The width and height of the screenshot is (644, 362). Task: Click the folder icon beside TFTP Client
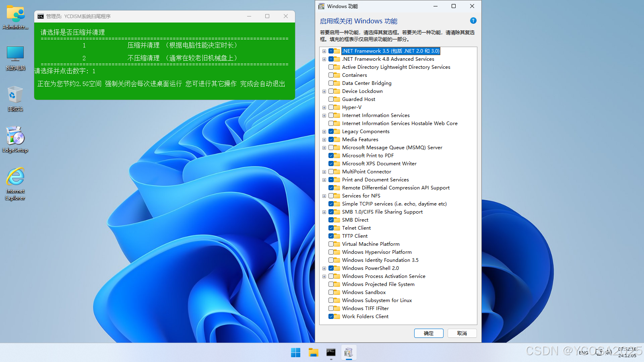[337, 236]
